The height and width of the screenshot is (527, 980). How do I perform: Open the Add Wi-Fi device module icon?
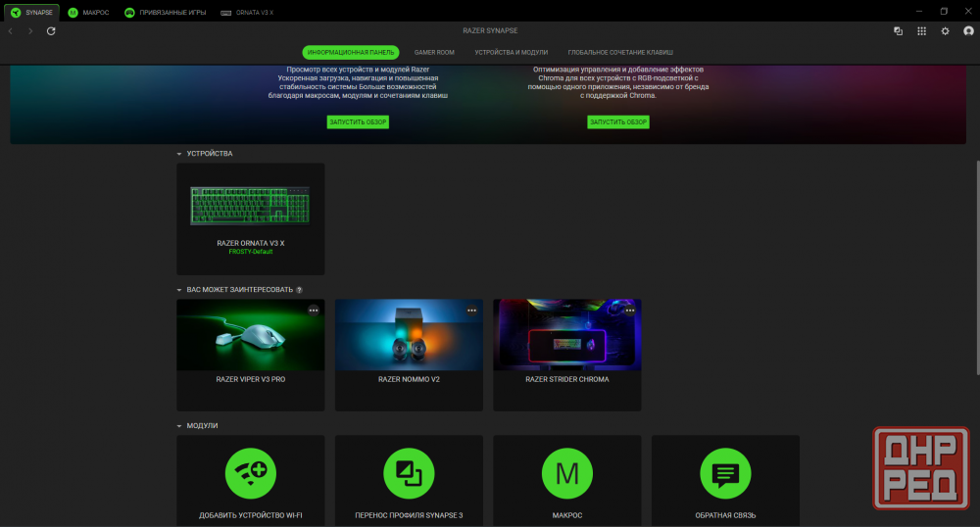pos(251,474)
